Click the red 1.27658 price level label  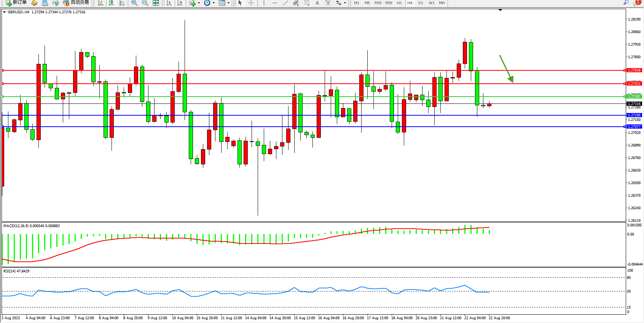click(x=634, y=70)
